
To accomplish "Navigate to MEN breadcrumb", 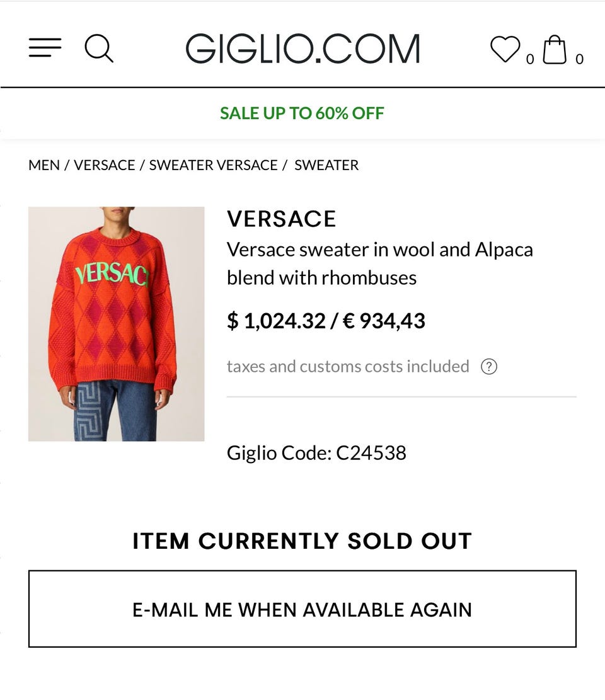I will (44, 165).
